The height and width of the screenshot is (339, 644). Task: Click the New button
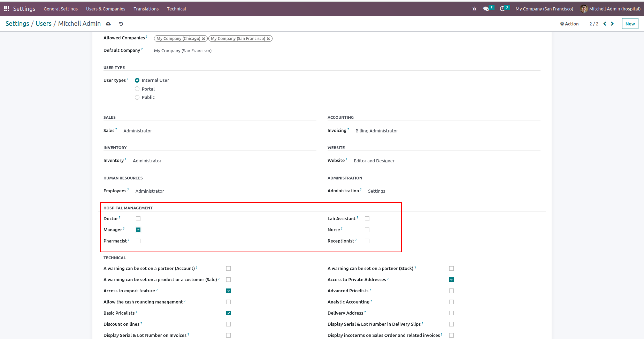(x=630, y=24)
